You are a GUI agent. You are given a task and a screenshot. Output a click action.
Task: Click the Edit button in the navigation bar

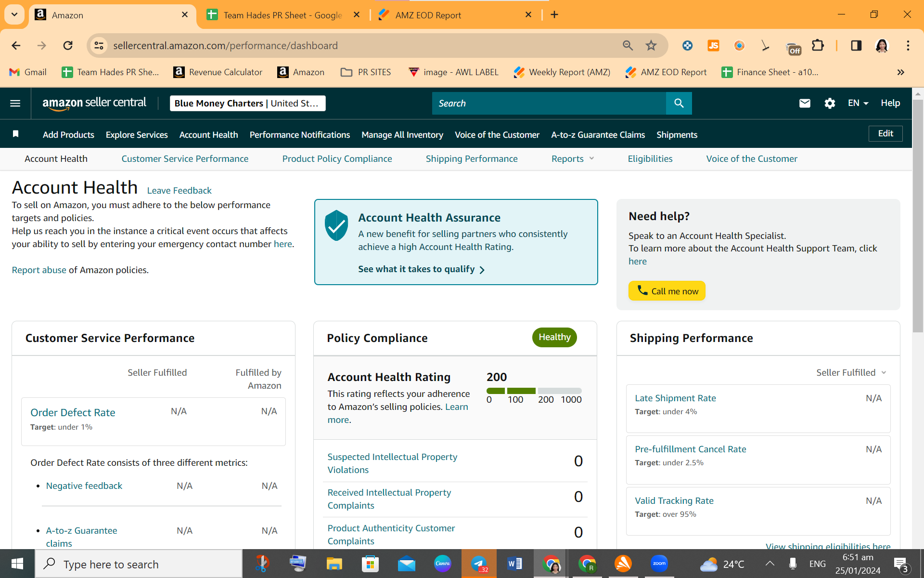pyautogui.click(x=885, y=134)
